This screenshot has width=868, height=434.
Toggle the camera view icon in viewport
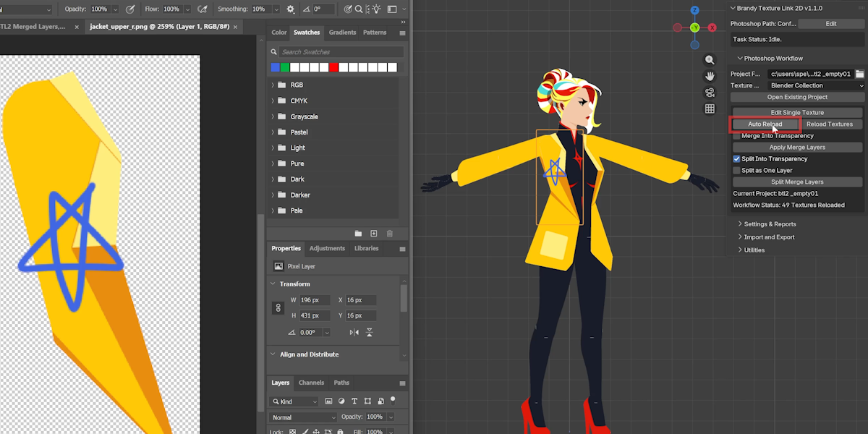click(x=710, y=93)
